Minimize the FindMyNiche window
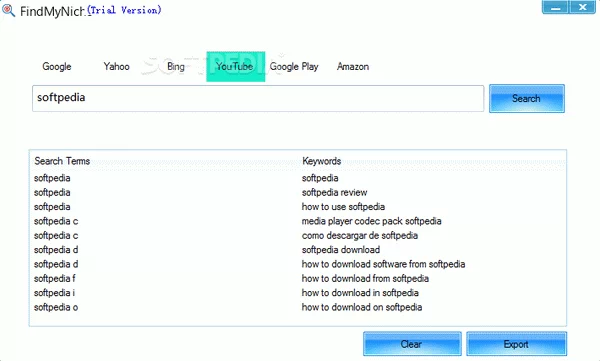600x361 pixels. (x=555, y=7)
